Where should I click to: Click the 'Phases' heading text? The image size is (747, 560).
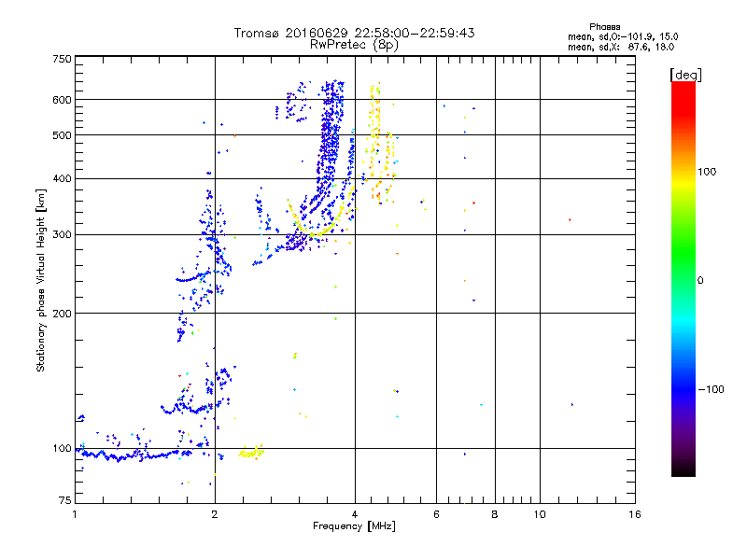tap(604, 27)
